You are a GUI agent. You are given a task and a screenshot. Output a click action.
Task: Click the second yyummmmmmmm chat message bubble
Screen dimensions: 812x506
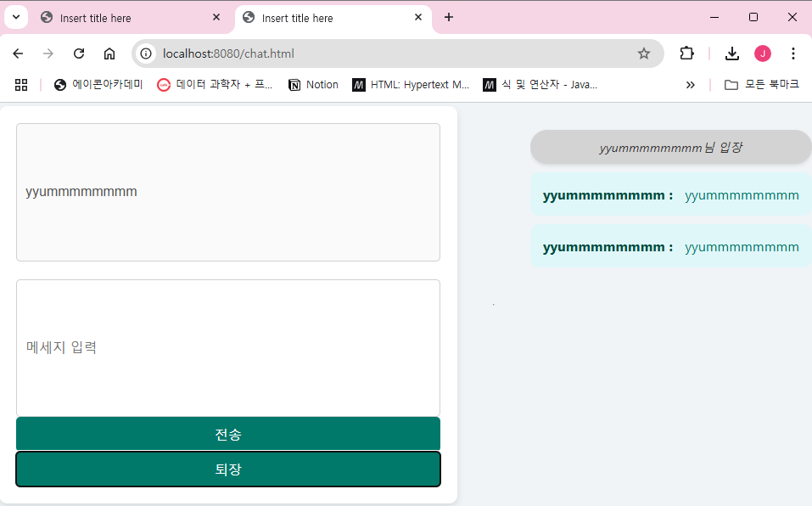pyautogui.click(x=670, y=246)
